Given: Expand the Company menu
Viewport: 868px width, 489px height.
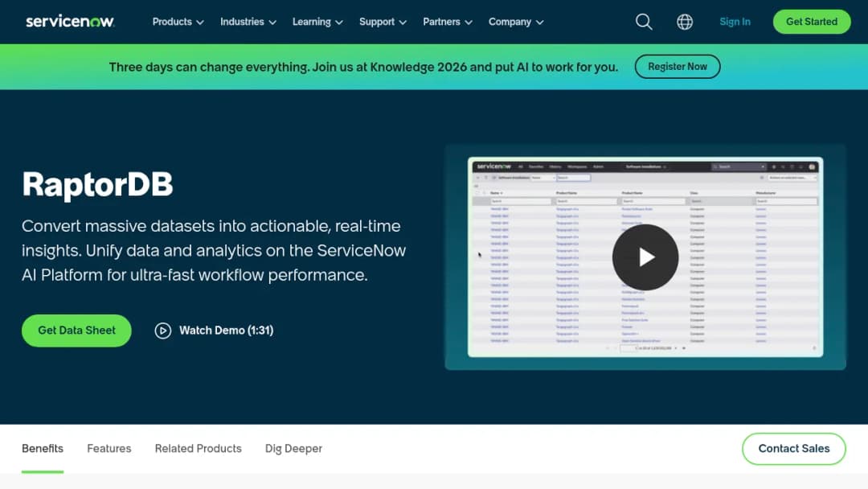Looking at the screenshot, I should [x=515, y=22].
